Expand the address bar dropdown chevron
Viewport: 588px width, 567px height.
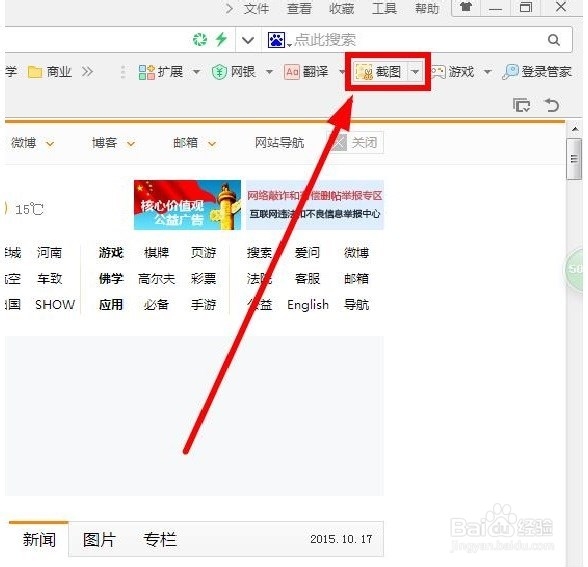point(248,40)
